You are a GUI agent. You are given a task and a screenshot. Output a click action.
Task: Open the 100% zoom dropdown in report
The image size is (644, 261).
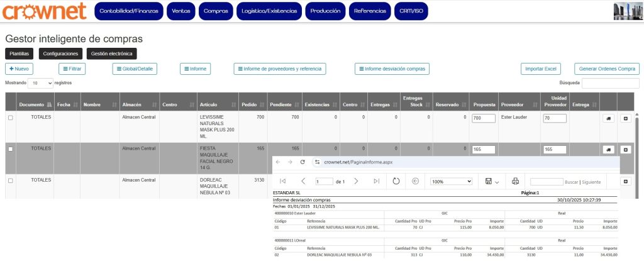click(x=451, y=181)
